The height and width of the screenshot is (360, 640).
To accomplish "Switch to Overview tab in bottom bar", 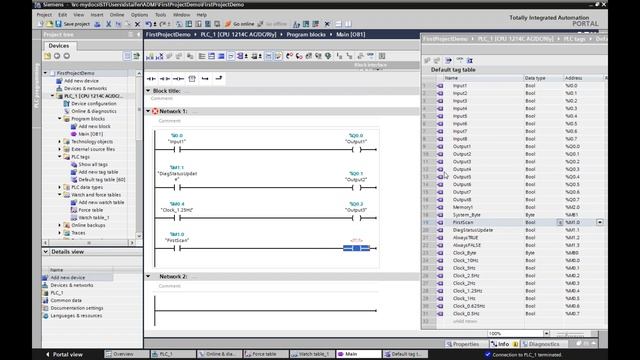I will point(126,354).
